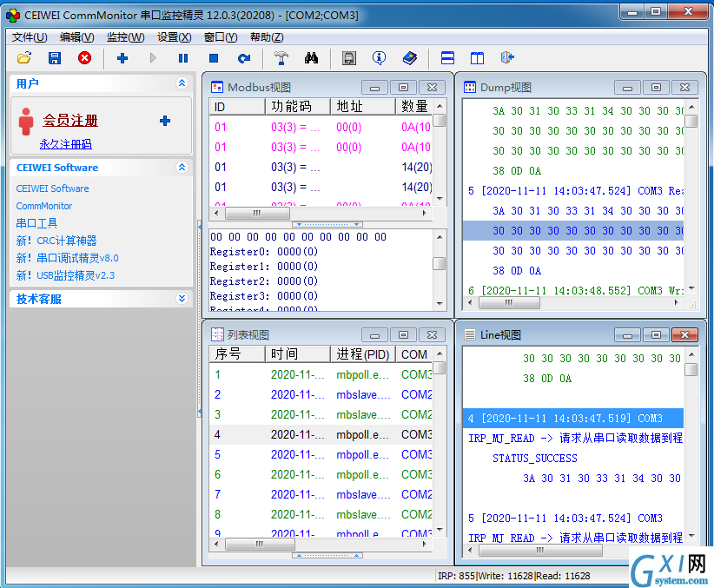Open the 编辑(V) menu
The width and height of the screenshot is (714, 588).
pyautogui.click(x=77, y=37)
